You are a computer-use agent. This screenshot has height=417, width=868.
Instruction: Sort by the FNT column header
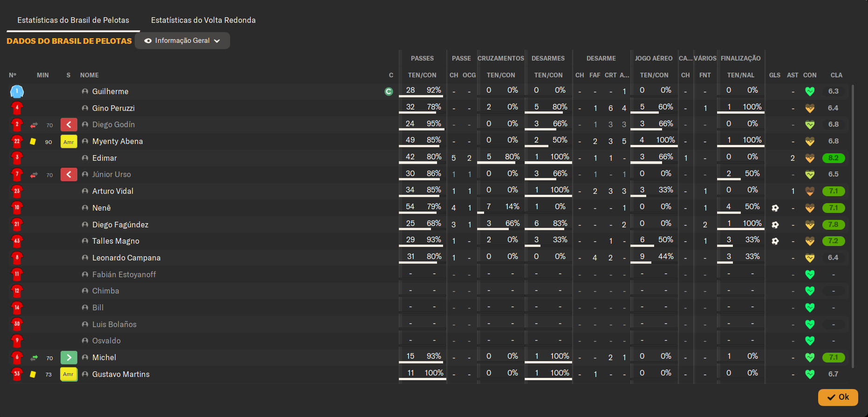click(x=705, y=75)
